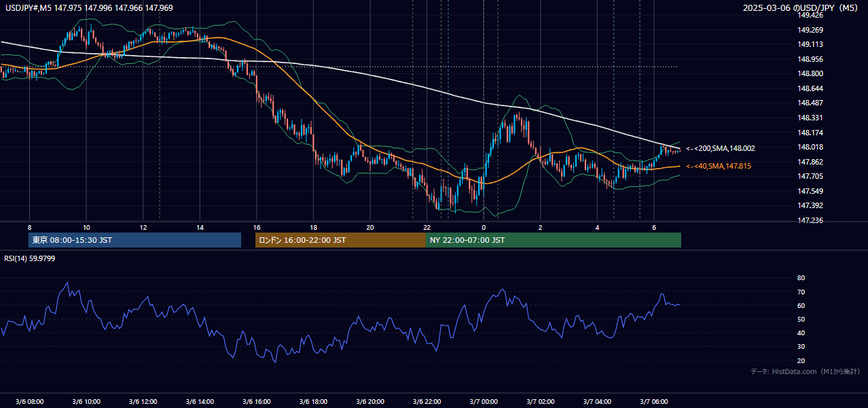Click price axis value 148.956
868x408 pixels.
[811, 59]
